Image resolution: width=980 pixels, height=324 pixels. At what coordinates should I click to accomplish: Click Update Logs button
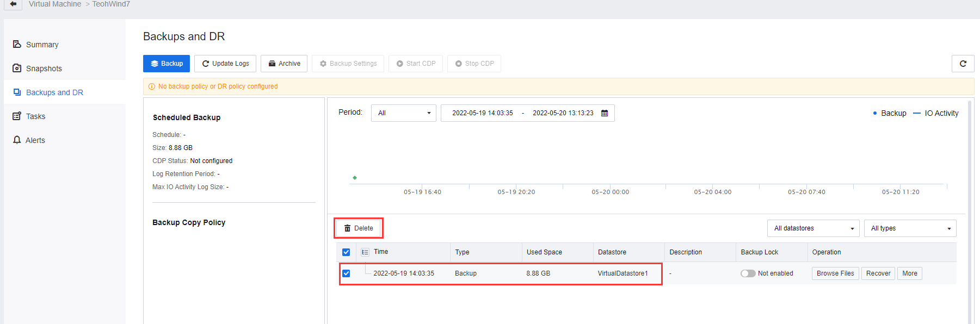point(225,64)
